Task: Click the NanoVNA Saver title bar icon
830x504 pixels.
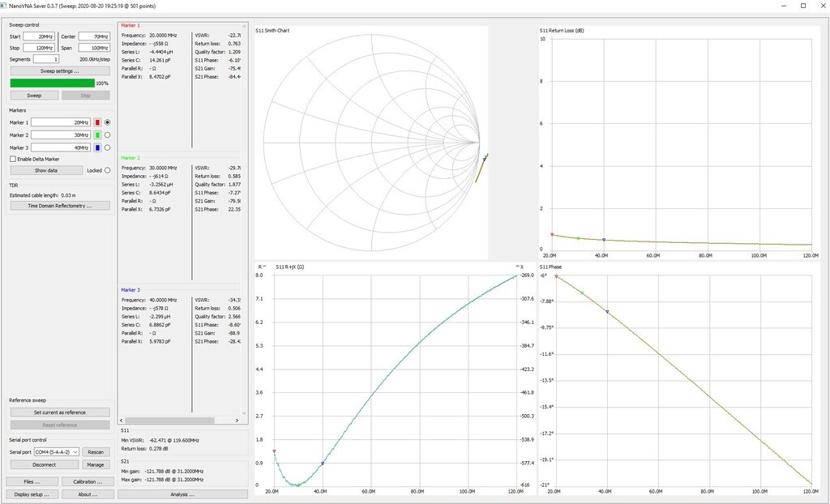Action: 4,6
